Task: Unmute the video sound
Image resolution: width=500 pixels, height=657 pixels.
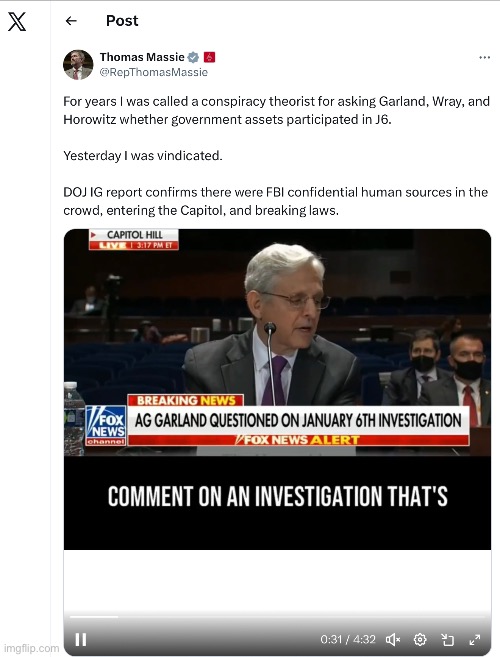Action: (x=393, y=639)
